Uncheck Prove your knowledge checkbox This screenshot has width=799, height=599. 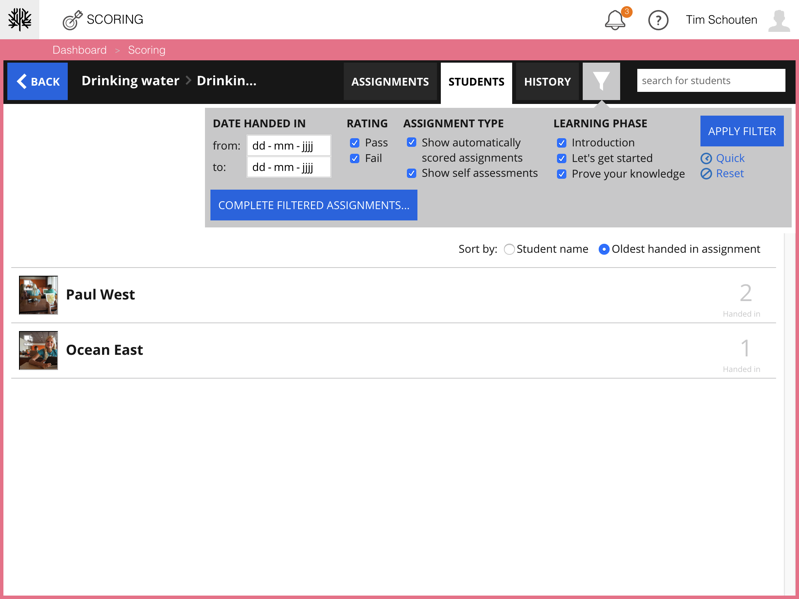562,174
